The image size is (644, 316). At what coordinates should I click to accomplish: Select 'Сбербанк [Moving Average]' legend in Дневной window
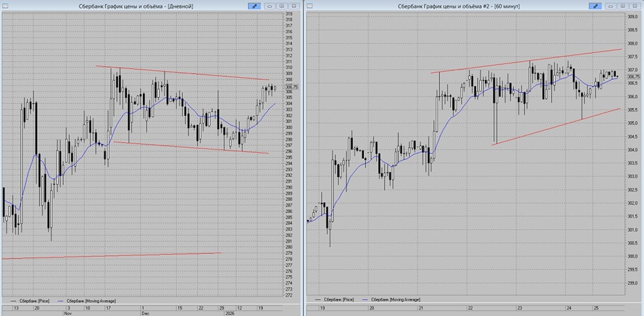point(91,301)
